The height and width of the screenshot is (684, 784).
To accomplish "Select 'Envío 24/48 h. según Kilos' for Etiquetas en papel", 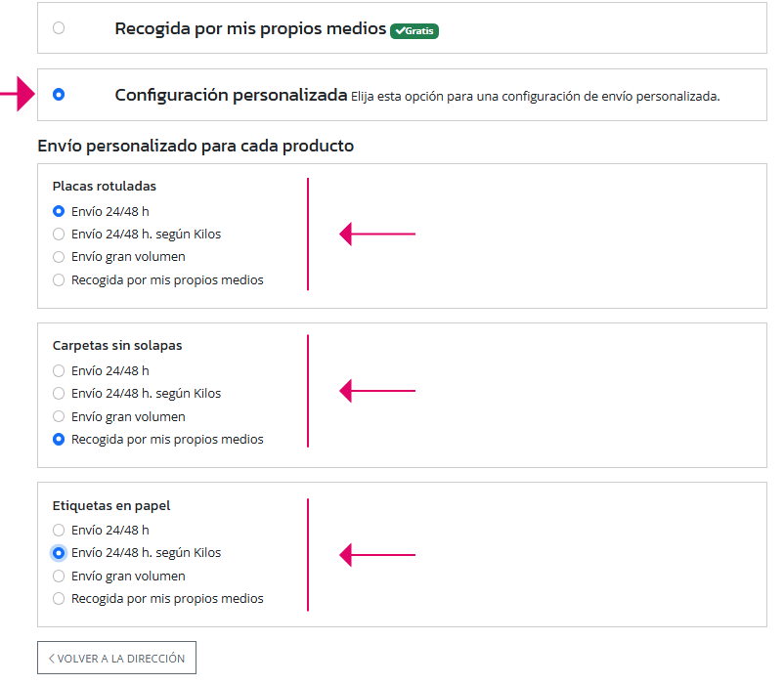I will point(59,553).
